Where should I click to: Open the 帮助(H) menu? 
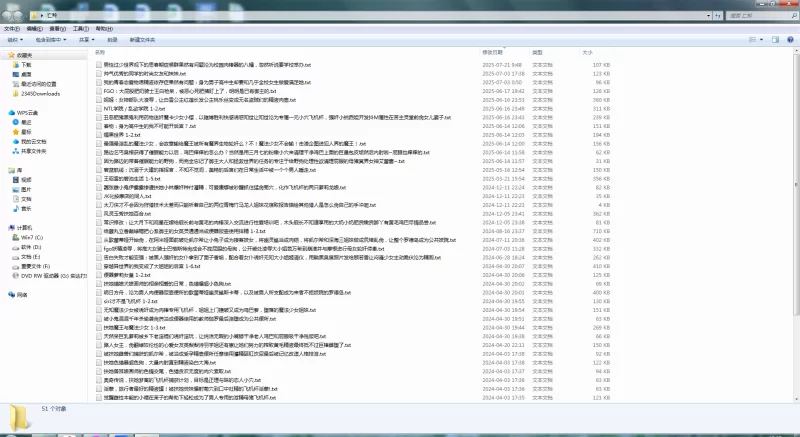(104, 29)
